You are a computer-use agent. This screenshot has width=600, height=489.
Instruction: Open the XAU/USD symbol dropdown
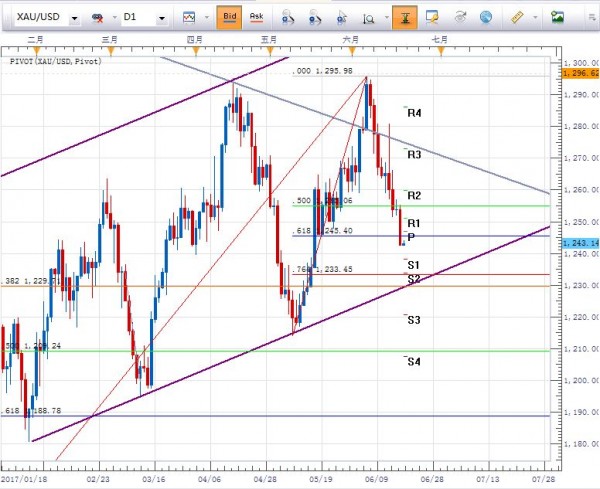click(74, 18)
